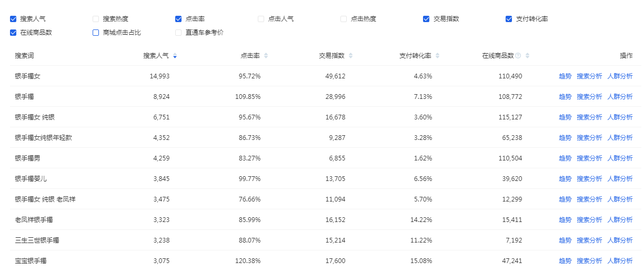Sort by 交易指数 column arrow icon

(x=351, y=56)
